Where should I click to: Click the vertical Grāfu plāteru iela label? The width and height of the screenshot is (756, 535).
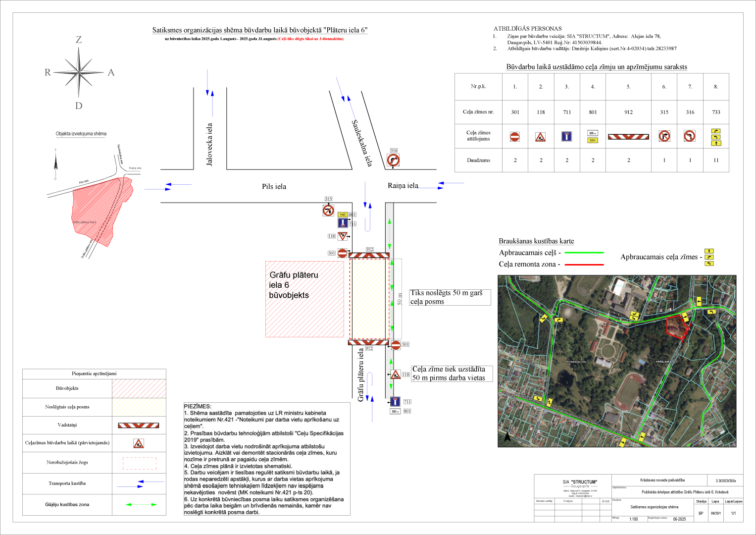pyautogui.click(x=361, y=375)
